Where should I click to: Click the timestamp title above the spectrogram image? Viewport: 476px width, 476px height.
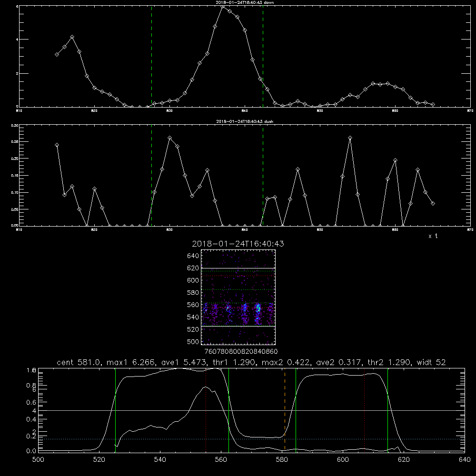tap(238, 244)
